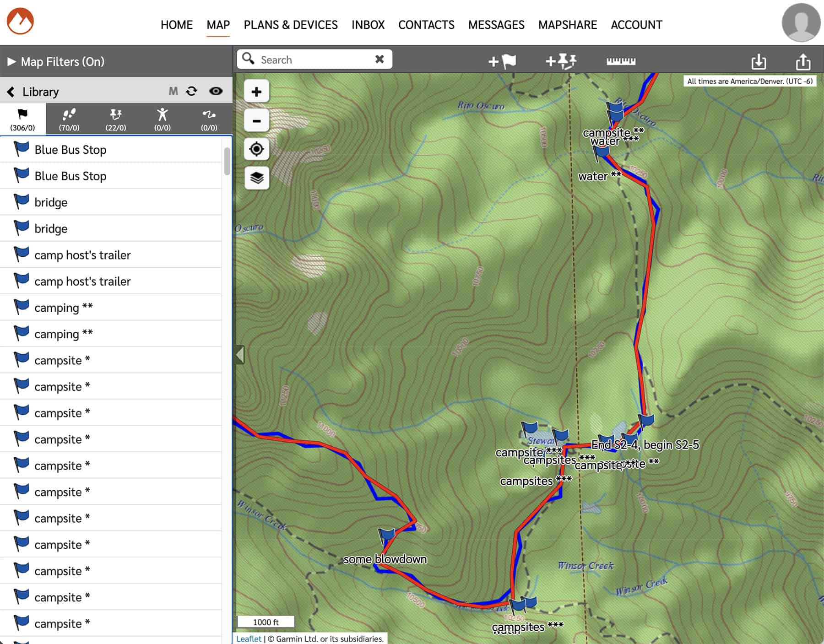Toggle library visibility eye icon
824x644 pixels.
[216, 91]
